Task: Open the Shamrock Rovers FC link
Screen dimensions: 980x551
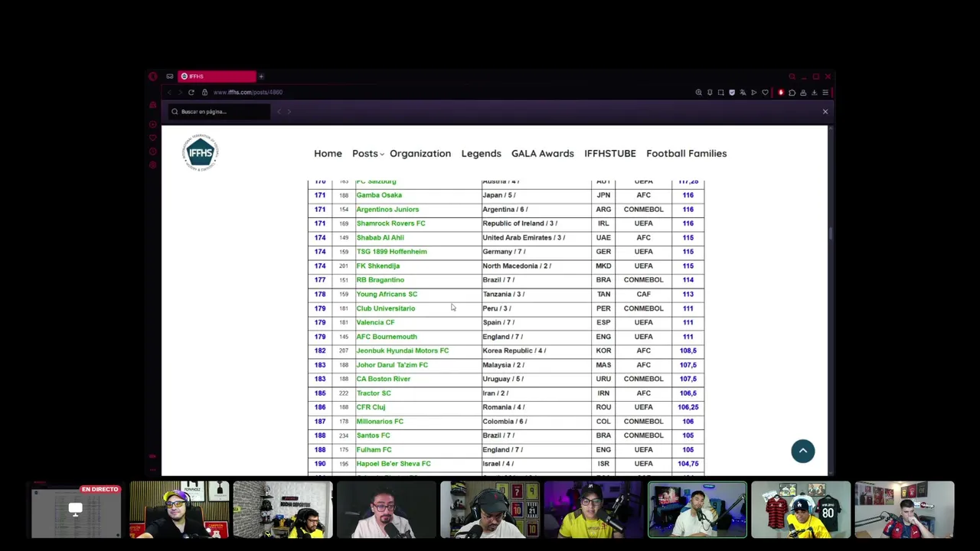Action: tap(390, 223)
